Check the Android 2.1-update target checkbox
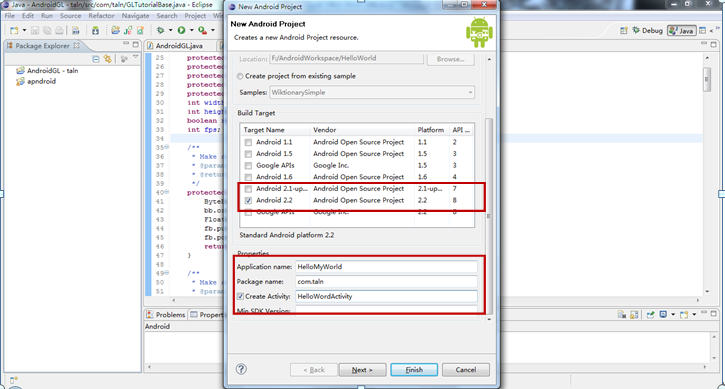Image resolution: width=725 pixels, height=389 pixels. pyautogui.click(x=248, y=189)
